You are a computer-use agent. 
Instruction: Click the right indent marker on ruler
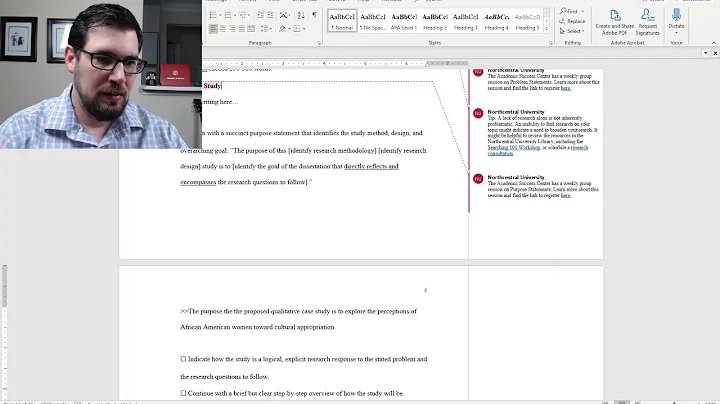pos(427,64)
